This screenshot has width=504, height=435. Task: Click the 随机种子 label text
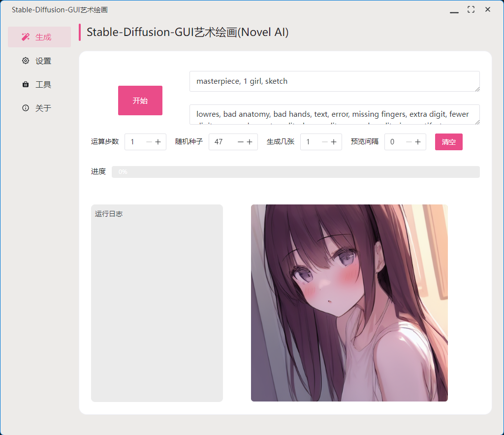(189, 141)
